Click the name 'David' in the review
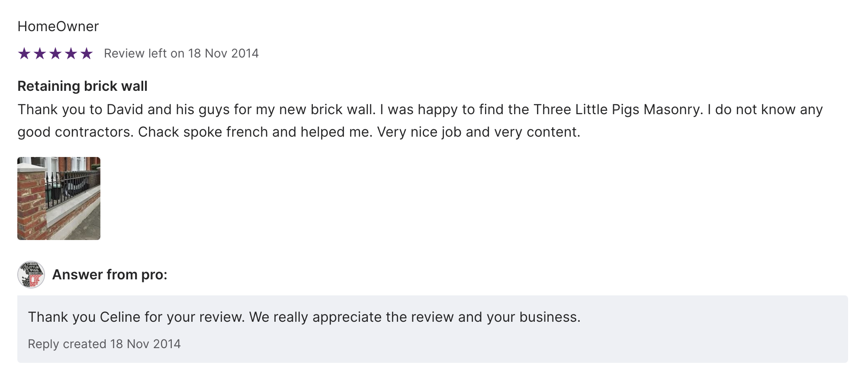The width and height of the screenshot is (868, 365). pos(125,109)
